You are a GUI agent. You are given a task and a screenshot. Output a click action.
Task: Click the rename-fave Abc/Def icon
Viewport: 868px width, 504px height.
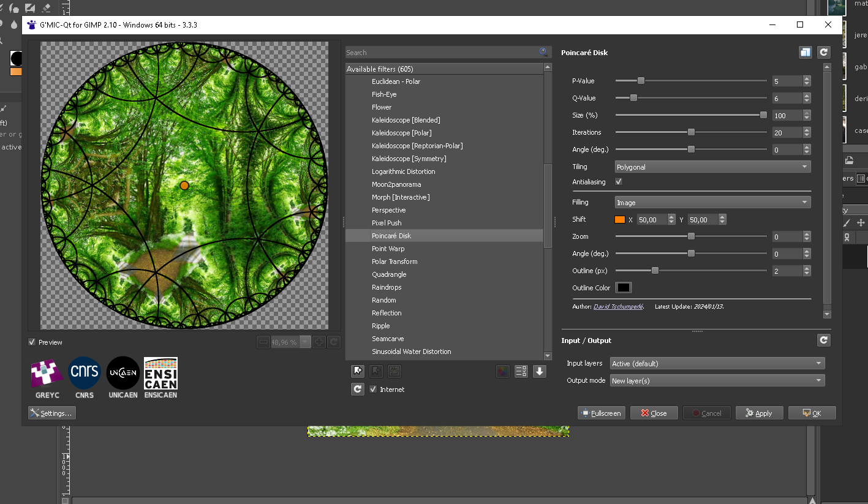(x=395, y=370)
